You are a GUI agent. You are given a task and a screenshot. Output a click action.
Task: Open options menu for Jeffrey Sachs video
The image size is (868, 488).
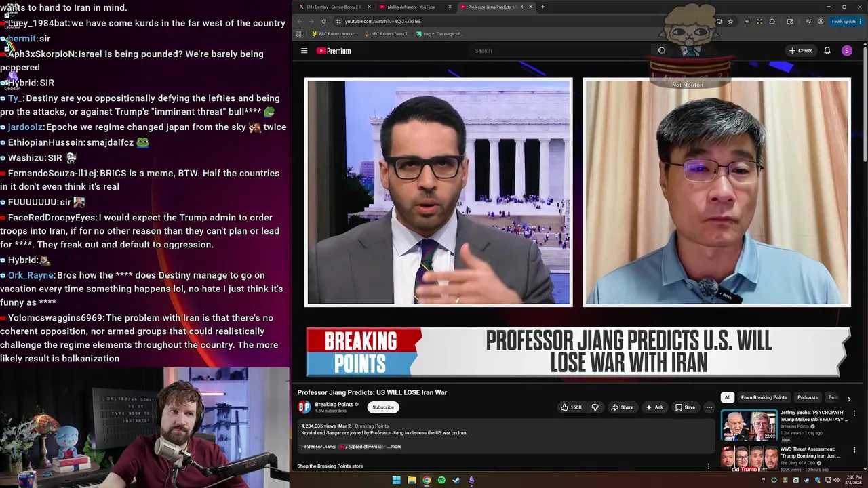pos(854,413)
